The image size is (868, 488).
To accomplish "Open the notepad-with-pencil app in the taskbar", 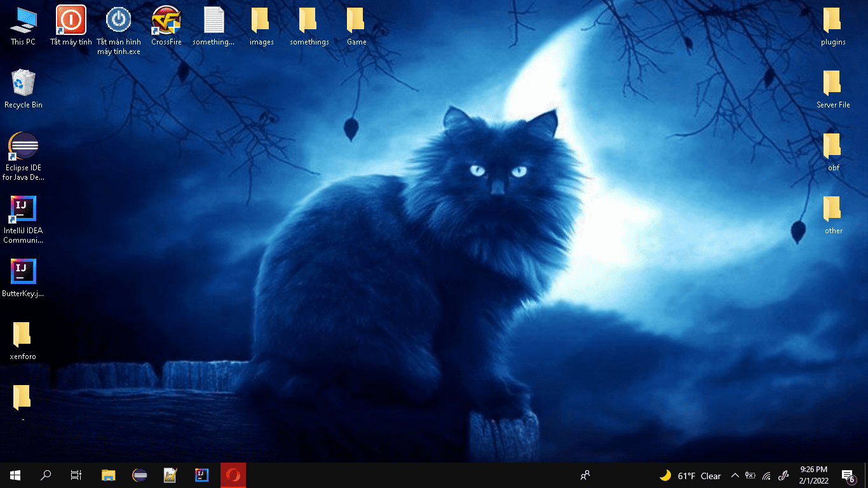I will [170, 475].
